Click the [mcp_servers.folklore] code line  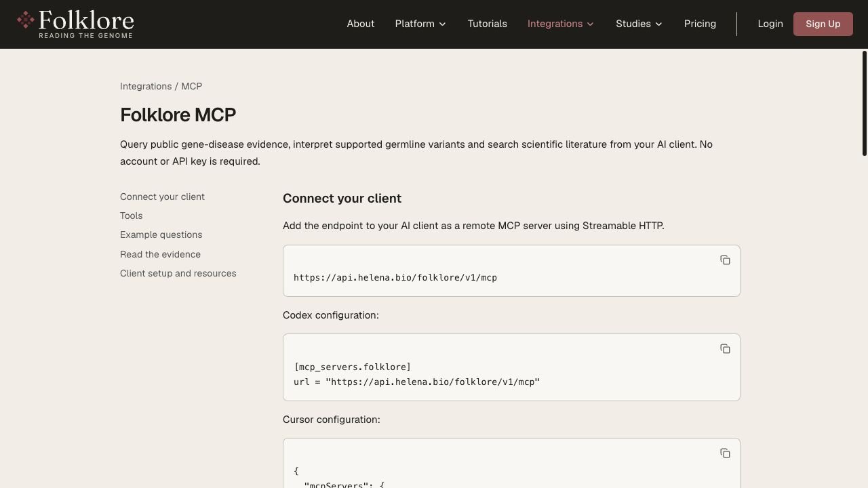coord(352,367)
